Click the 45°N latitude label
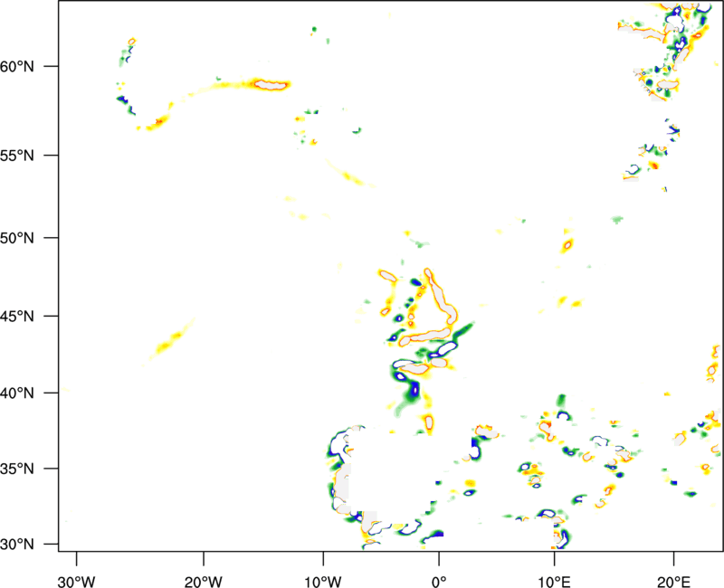The height and width of the screenshot is (588, 724). (x=17, y=316)
